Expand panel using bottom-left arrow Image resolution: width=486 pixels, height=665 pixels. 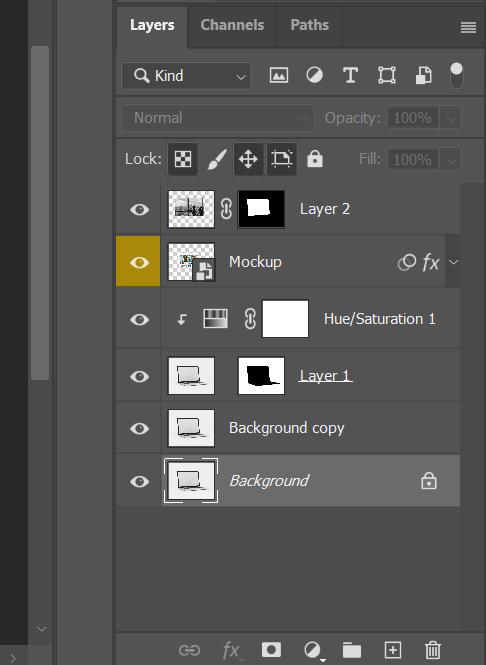(13, 658)
